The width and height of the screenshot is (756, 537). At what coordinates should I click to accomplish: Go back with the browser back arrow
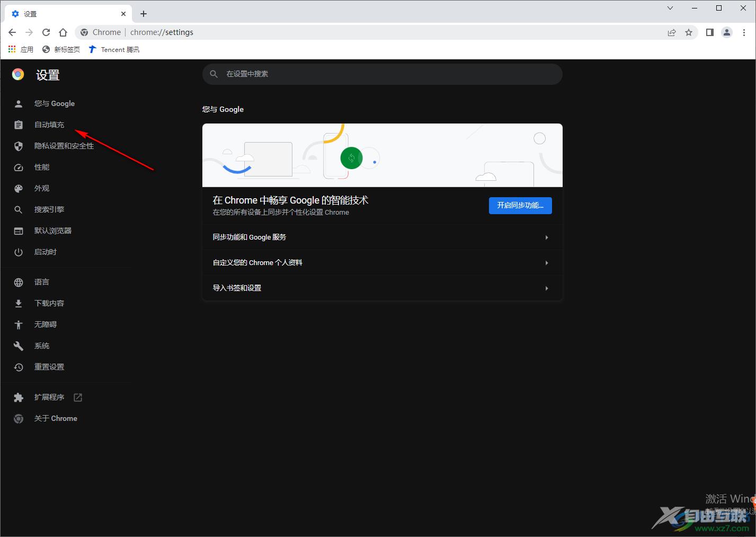(x=12, y=32)
